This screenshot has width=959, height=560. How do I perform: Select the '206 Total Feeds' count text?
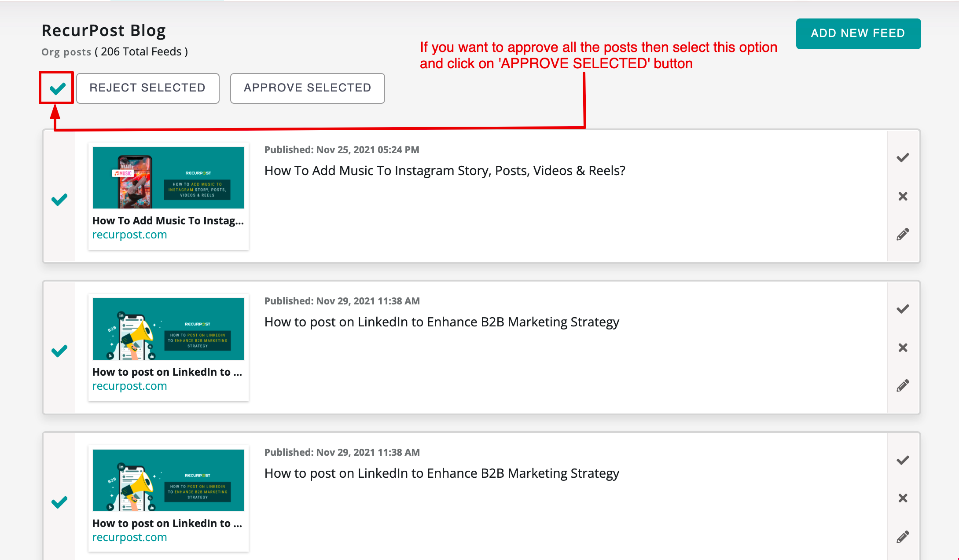[x=141, y=52]
